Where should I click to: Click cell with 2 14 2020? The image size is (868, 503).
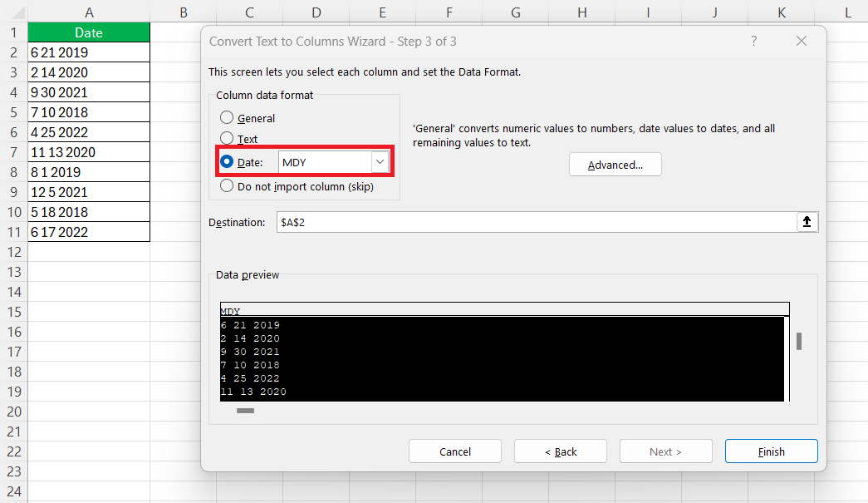89,72
